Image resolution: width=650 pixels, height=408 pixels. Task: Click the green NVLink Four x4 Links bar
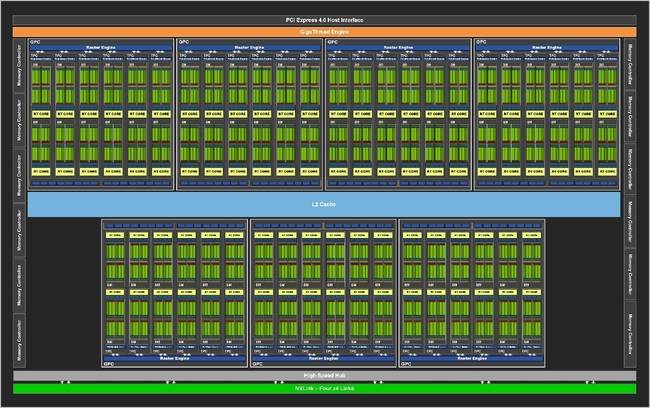click(x=325, y=389)
